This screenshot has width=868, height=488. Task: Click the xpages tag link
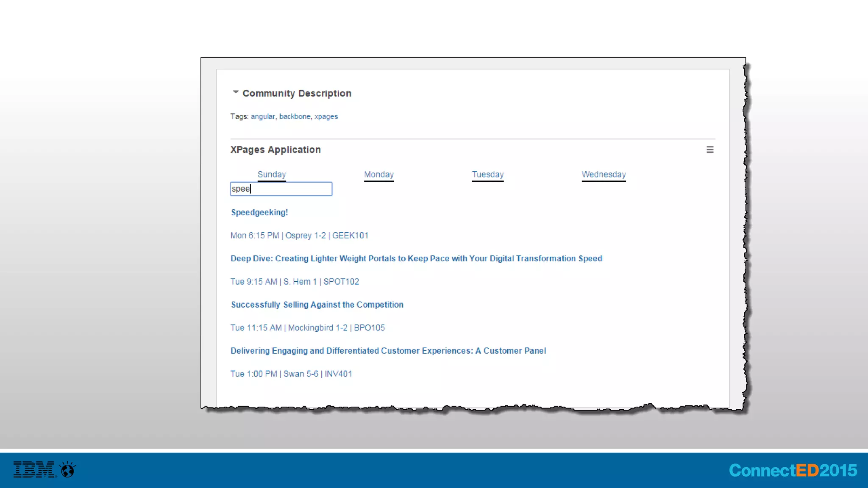point(326,116)
